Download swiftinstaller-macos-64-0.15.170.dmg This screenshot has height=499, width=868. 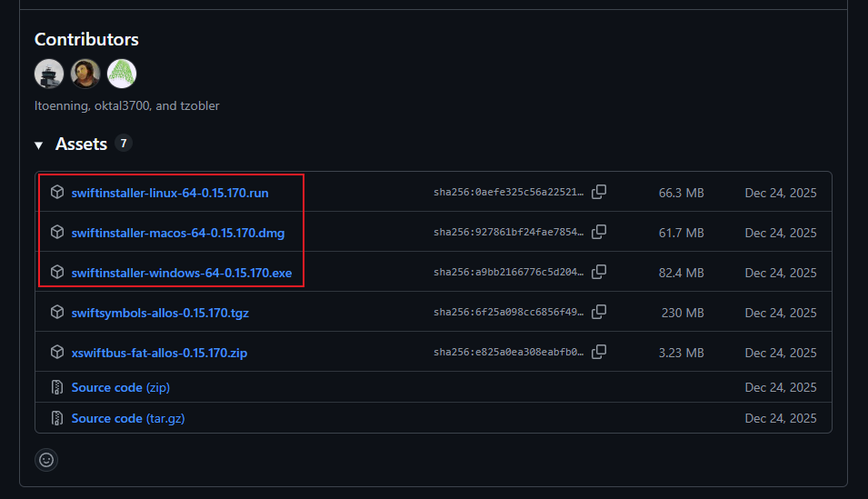(178, 233)
